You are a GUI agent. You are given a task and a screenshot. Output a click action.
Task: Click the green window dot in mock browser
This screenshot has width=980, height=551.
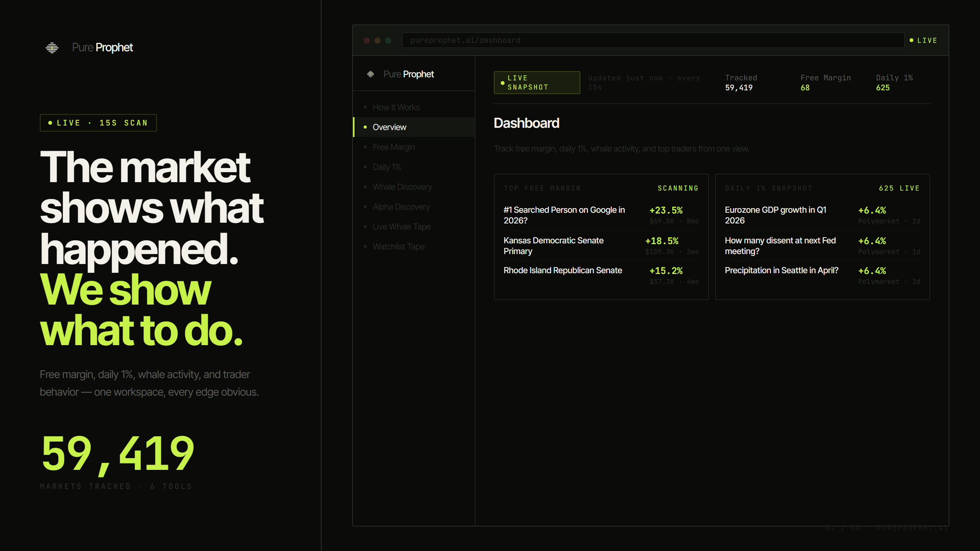pos(388,41)
